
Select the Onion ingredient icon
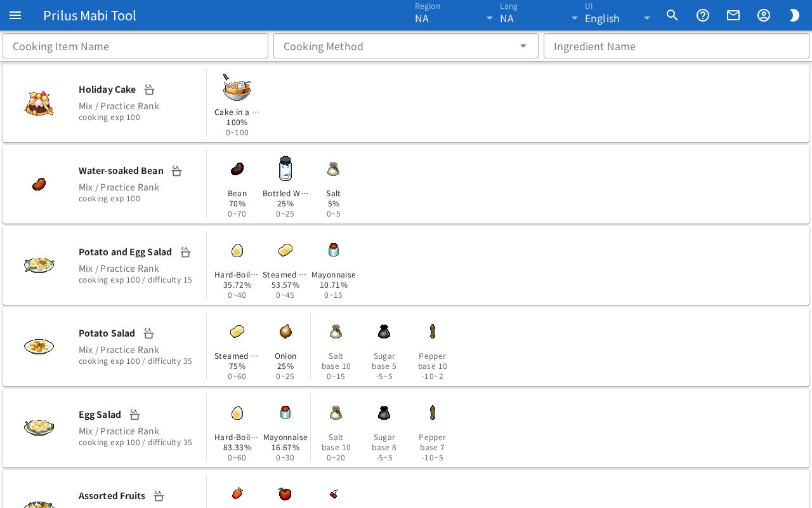point(285,331)
